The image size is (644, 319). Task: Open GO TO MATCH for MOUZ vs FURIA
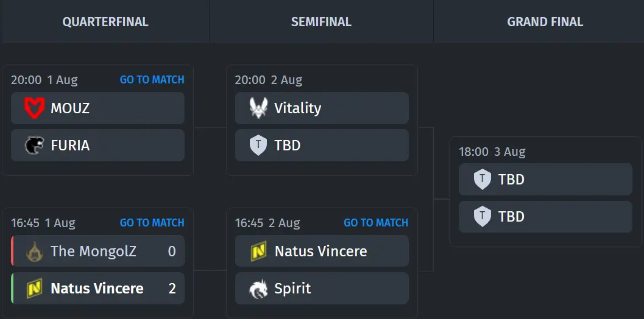pyautogui.click(x=152, y=80)
